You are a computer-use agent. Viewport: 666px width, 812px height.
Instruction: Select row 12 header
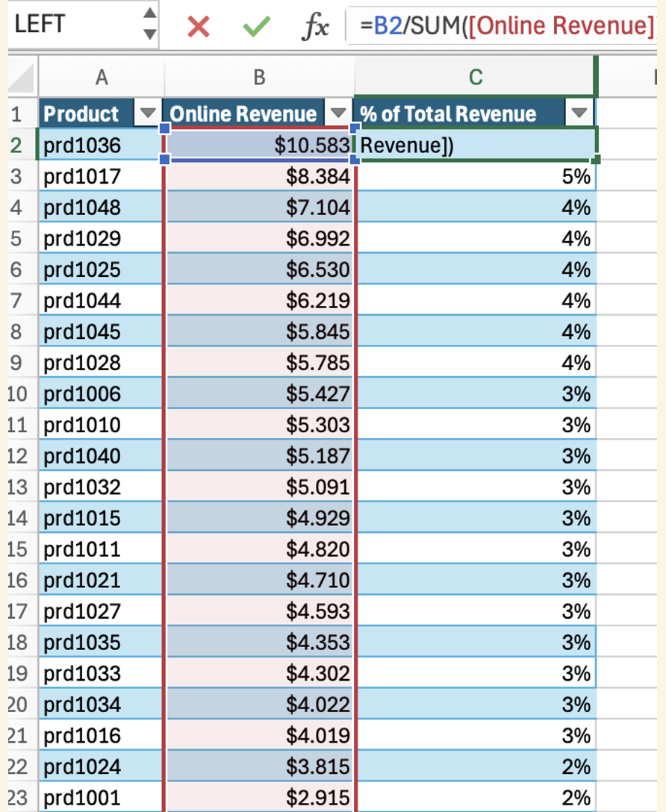pos(18,456)
